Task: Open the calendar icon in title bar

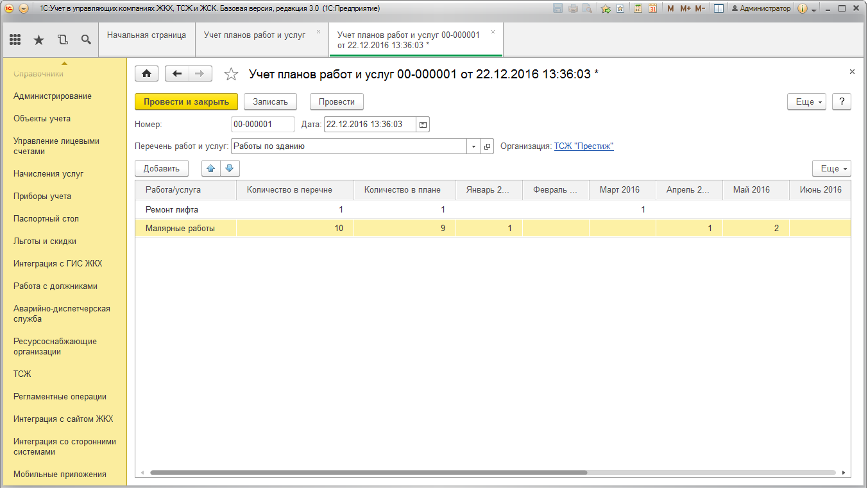Action: point(652,8)
